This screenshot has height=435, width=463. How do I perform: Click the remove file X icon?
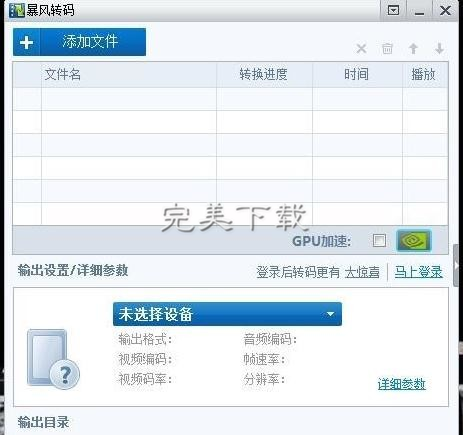361,49
